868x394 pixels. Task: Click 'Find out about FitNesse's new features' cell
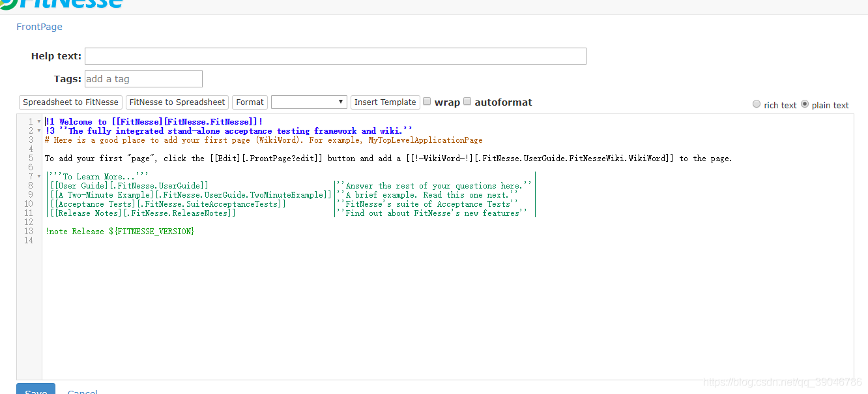[x=431, y=213]
